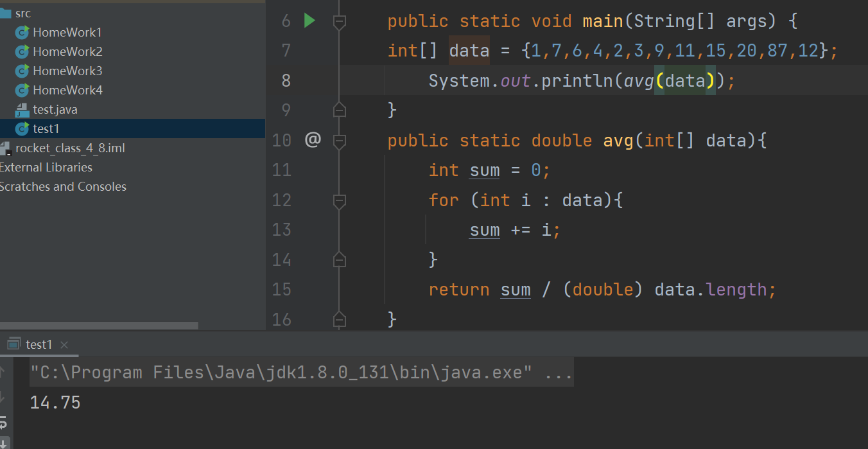
Task: Click the project panel horizontal scrollbar
Action: 100,326
